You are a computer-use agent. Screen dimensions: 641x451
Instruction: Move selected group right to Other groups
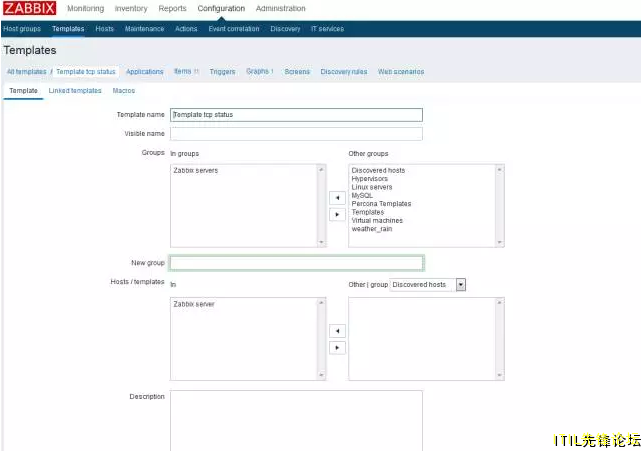[x=337, y=215]
